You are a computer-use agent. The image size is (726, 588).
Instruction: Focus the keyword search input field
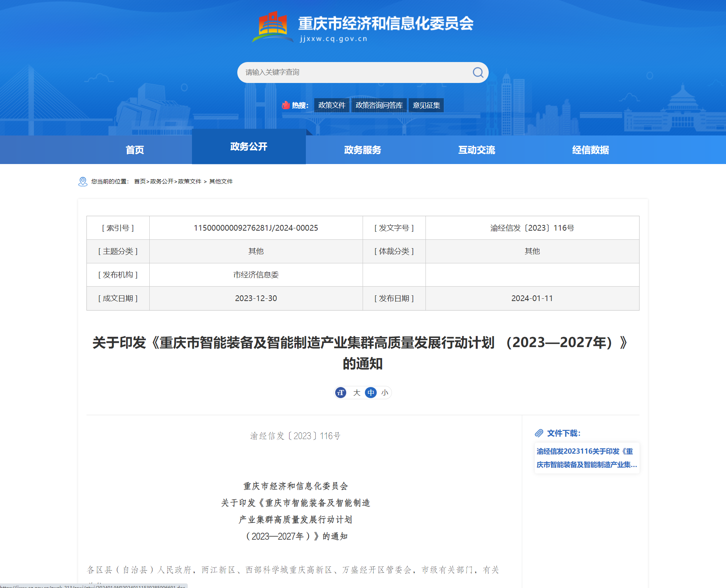(354, 72)
